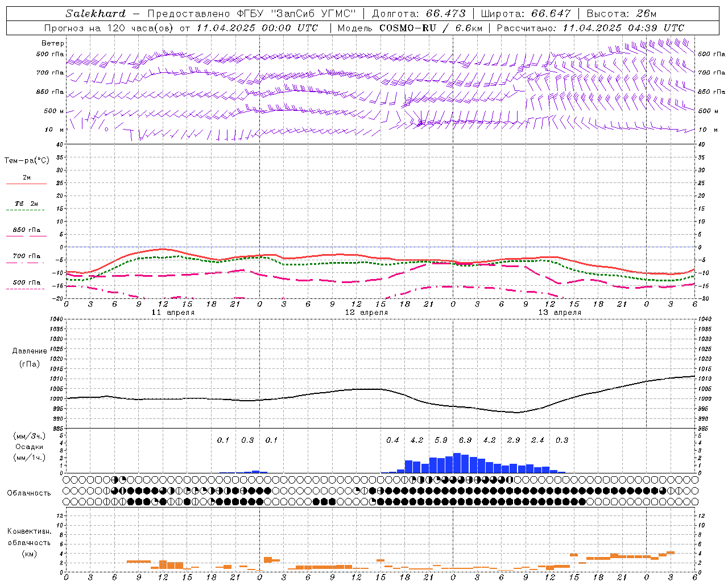Click the Конвективн. convective cloud label
Image resolution: width=728 pixels, height=582 pixels.
click(29, 531)
